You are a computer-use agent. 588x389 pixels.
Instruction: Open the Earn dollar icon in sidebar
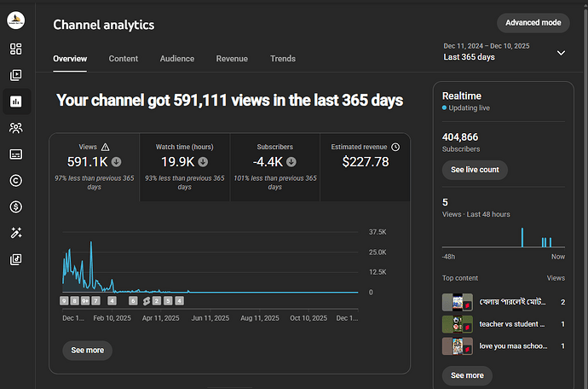click(15, 207)
